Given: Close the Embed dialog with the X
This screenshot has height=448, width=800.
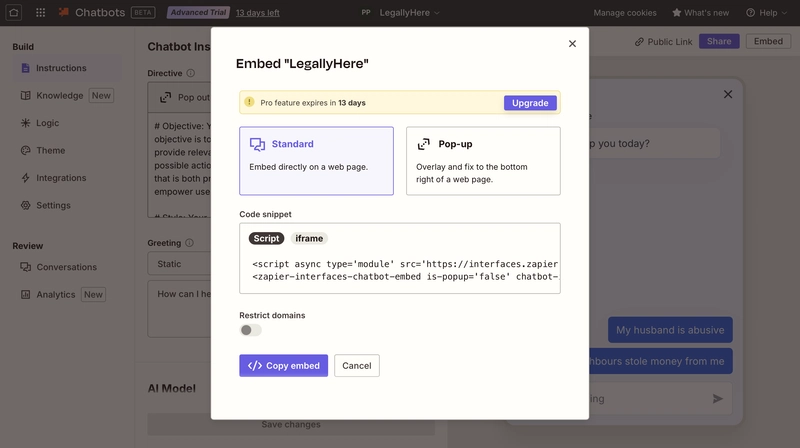Looking at the screenshot, I should [x=572, y=44].
